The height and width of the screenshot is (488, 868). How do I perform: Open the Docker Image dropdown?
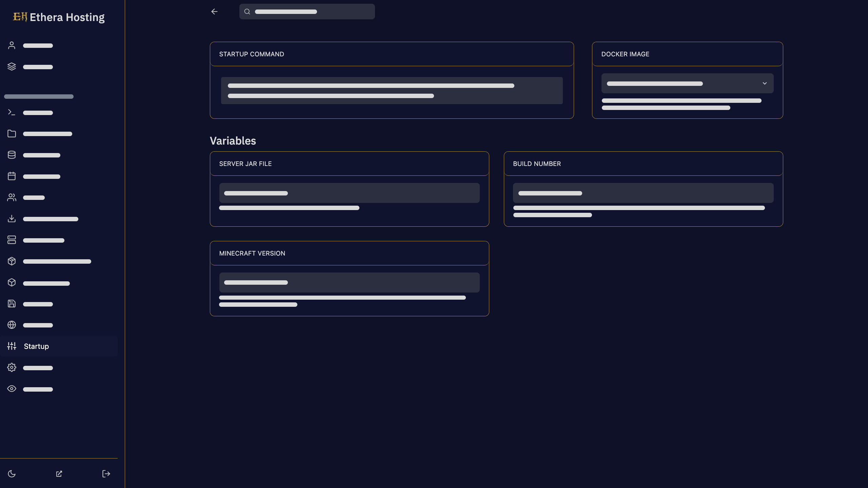[x=687, y=83]
